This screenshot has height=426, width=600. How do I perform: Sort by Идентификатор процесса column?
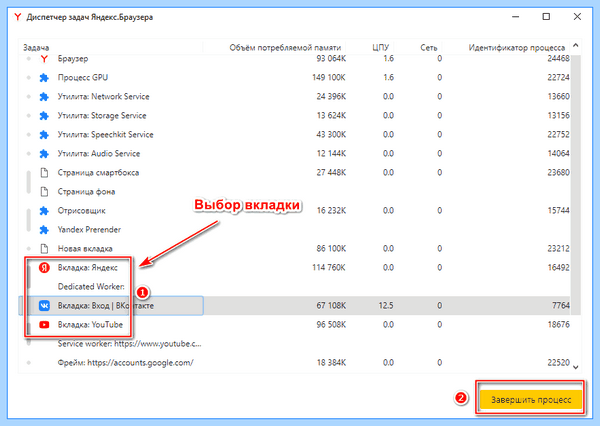517,47
